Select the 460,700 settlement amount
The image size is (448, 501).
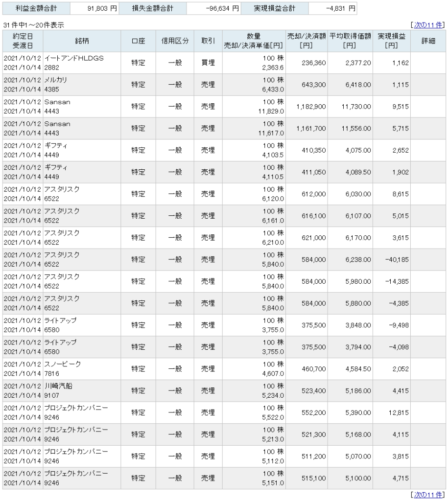coord(314,369)
